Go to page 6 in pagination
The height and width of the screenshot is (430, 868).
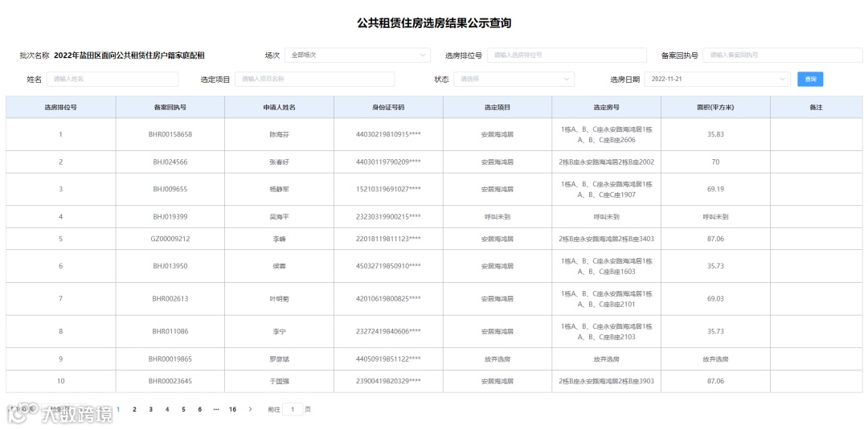200,410
